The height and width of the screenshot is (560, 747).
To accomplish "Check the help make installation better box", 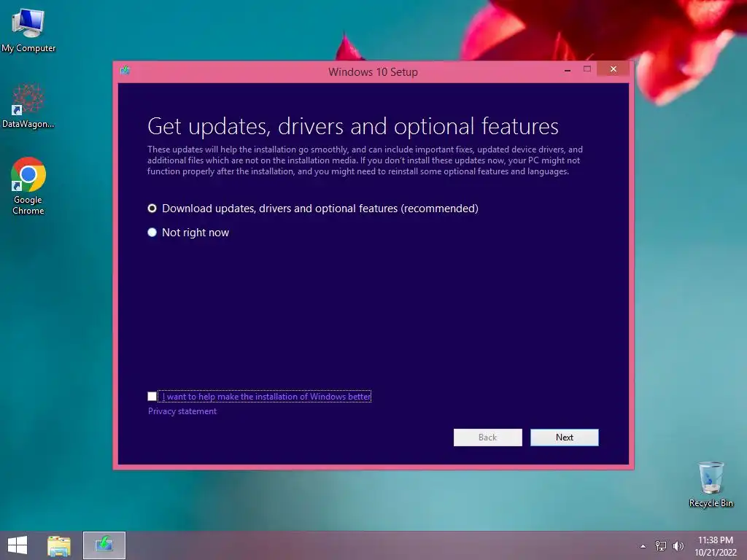I will [x=152, y=396].
